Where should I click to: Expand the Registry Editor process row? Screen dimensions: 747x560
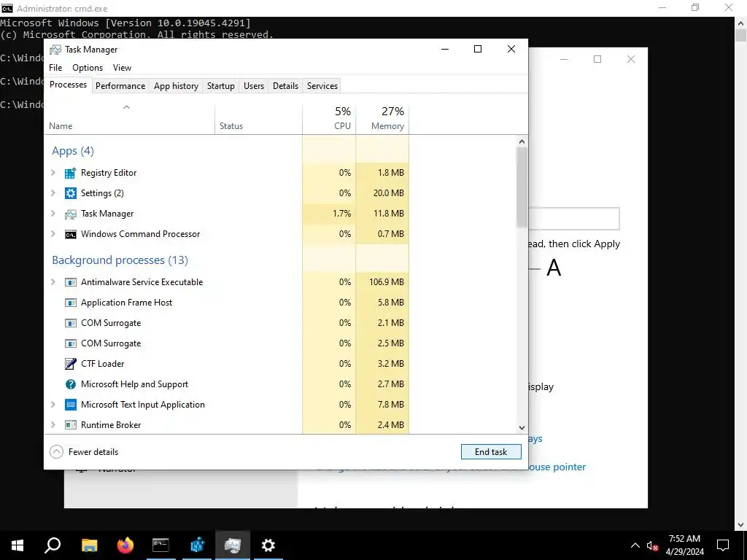click(x=53, y=173)
